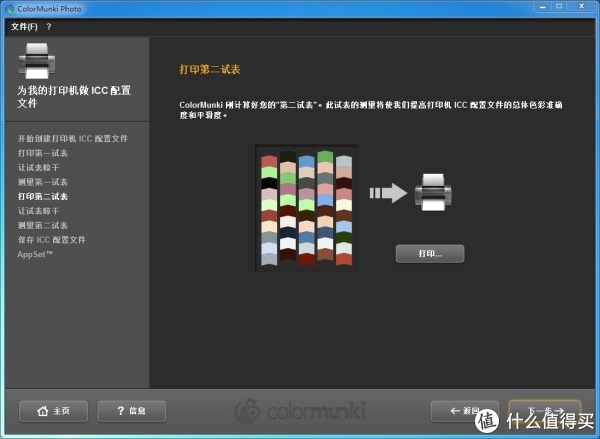The height and width of the screenshot is (439, 600).
Task: Maximize the ColorMunki Photo window
Action: (559, 7)
